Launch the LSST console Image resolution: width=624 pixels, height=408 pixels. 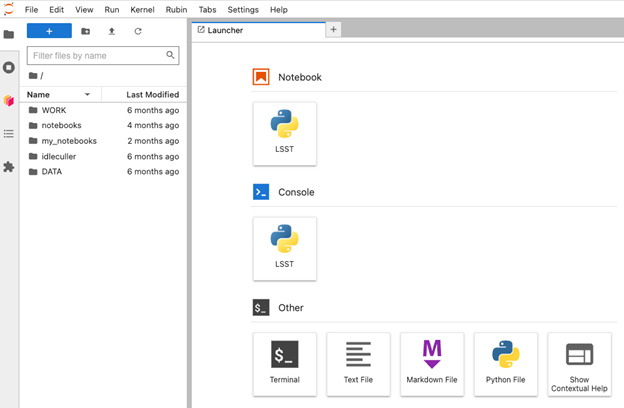[285, 248]
